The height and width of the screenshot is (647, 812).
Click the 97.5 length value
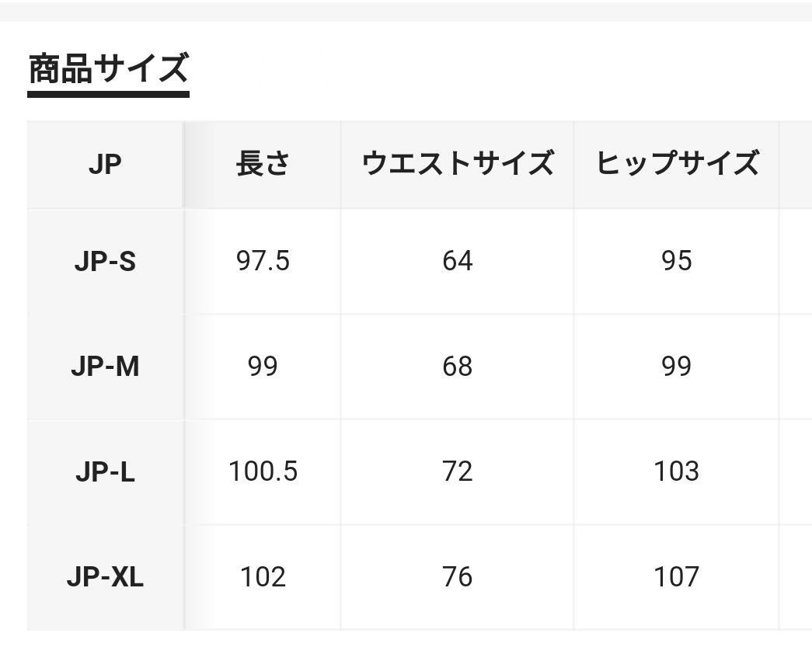point(263,262)
